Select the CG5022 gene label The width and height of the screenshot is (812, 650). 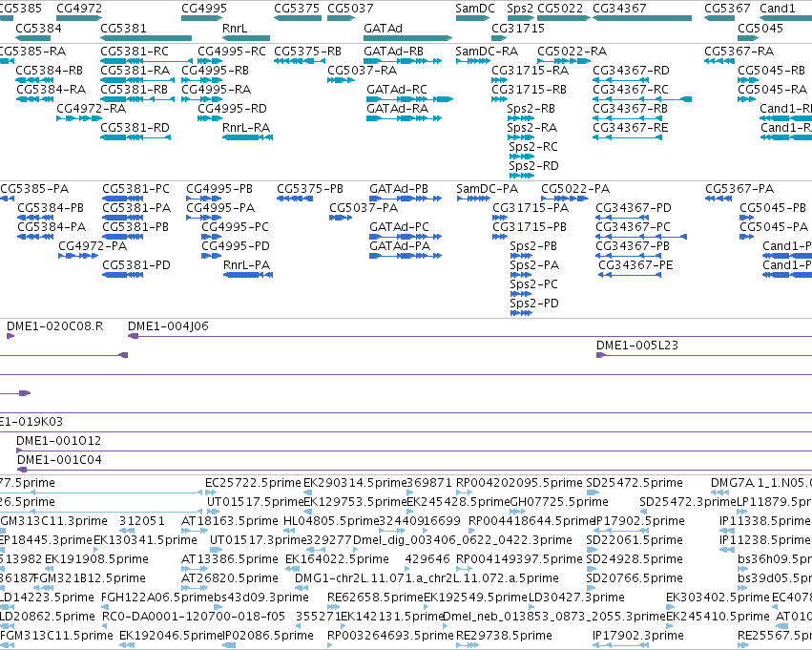tap(560, 9)
